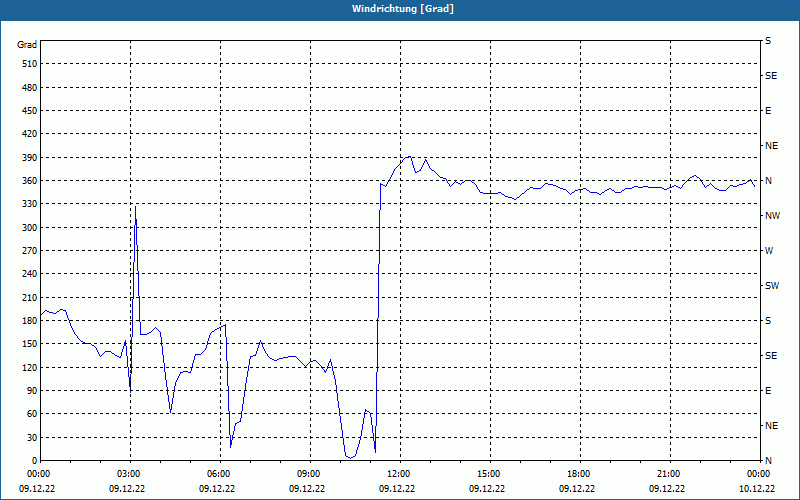Image resolution: width=800 pixels, height=500 pixels.
Task: Select the "NW" compass label on right axis
Action: coord(772,216)
